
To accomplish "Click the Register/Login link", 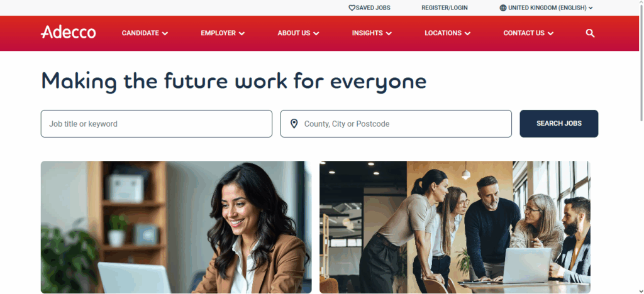I will coord(445,8).
